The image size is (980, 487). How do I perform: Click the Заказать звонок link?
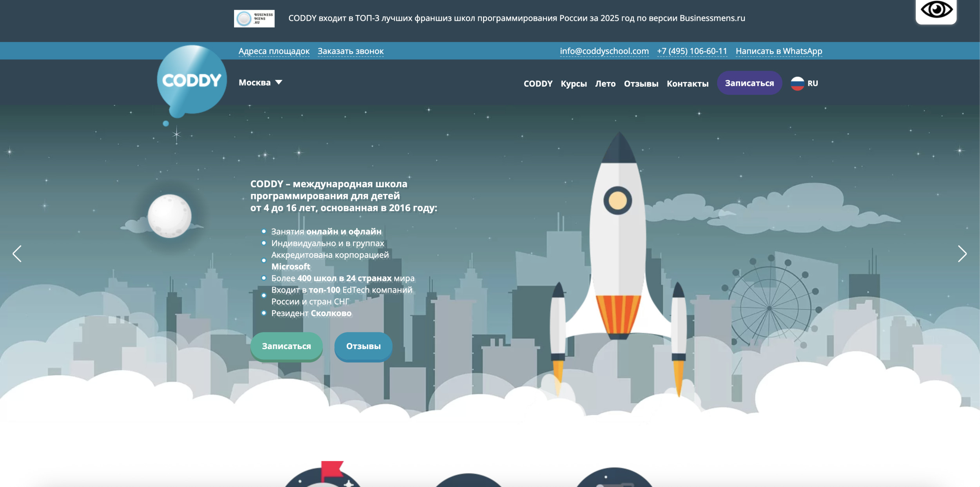point(350,51)
